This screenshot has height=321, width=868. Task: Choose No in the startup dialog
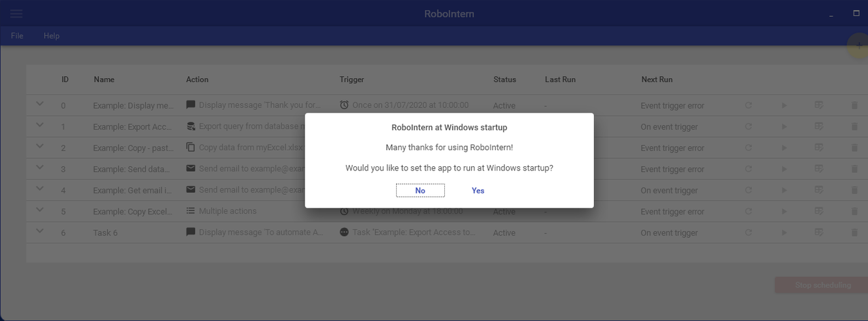pos(420,191)
